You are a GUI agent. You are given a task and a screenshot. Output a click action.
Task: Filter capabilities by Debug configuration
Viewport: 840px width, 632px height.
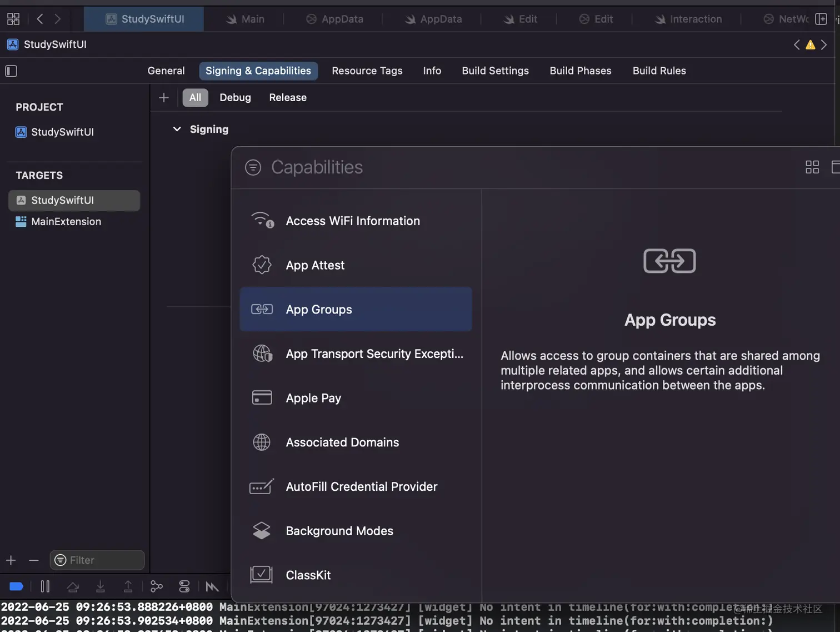[x=235, y=98]
